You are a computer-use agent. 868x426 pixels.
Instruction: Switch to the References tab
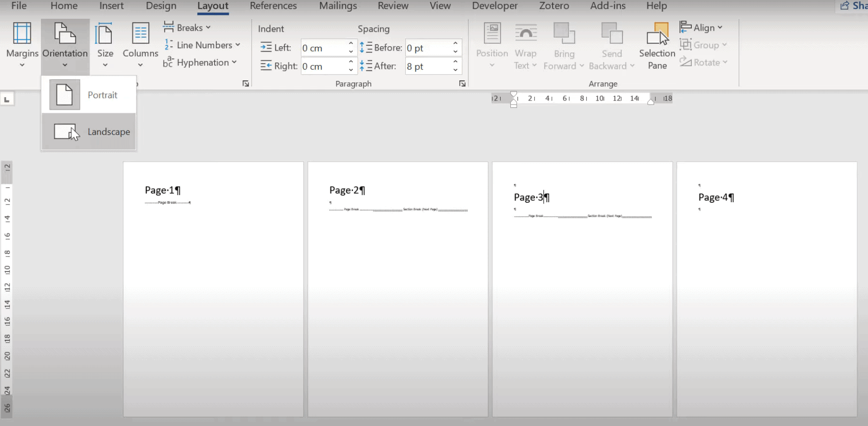[x=273, y=6]
